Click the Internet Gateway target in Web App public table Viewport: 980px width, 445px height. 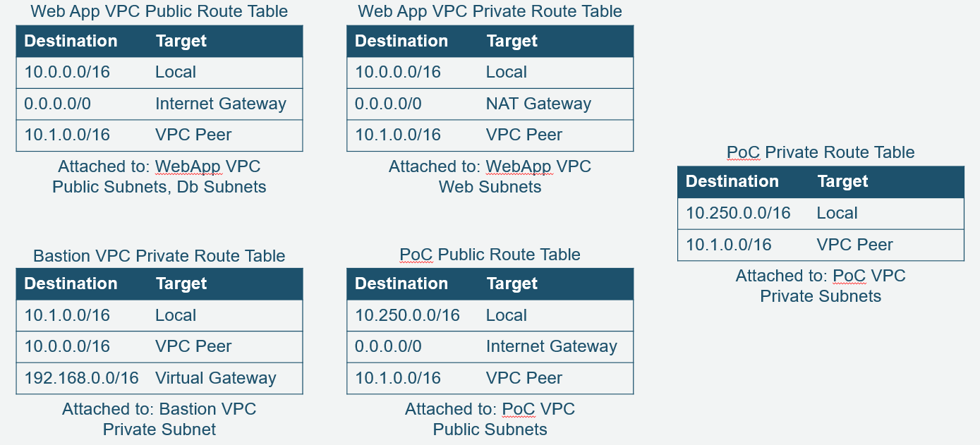221,104
